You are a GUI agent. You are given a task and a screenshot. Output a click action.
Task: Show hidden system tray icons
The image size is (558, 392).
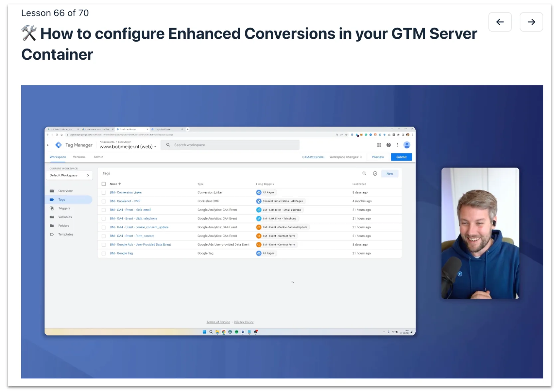coord(384,332)
